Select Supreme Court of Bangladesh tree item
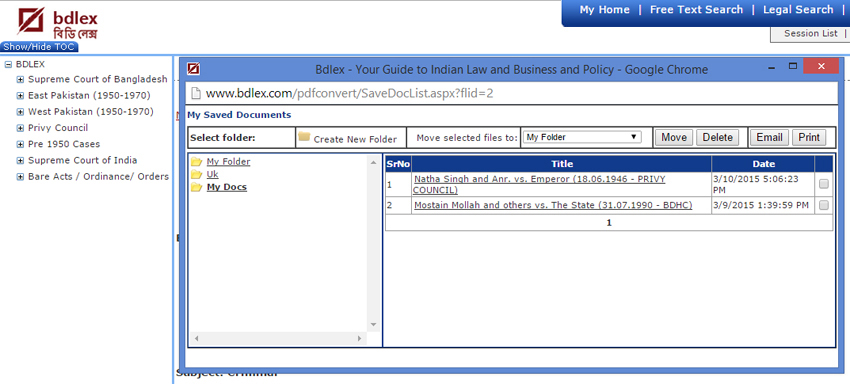This screenshot has height=384, width=850. click(98, 79)
